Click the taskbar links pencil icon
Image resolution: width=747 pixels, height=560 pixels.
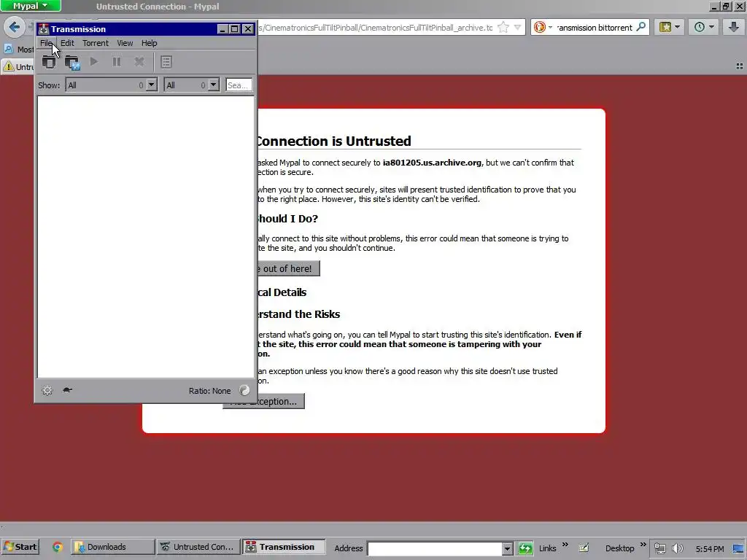coord(584,548)
